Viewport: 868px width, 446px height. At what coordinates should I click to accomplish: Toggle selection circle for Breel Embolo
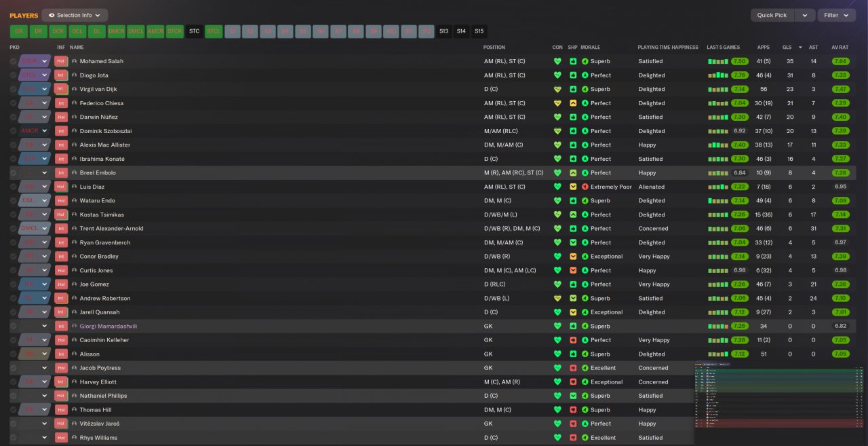tap(13, 172)
